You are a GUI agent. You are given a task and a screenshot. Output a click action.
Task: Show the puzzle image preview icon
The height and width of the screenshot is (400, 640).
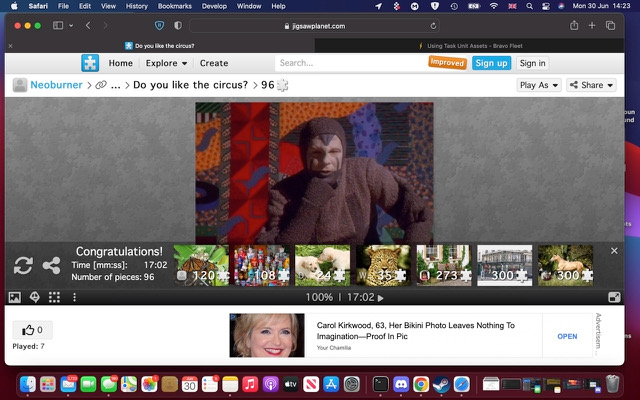(15, 297)
